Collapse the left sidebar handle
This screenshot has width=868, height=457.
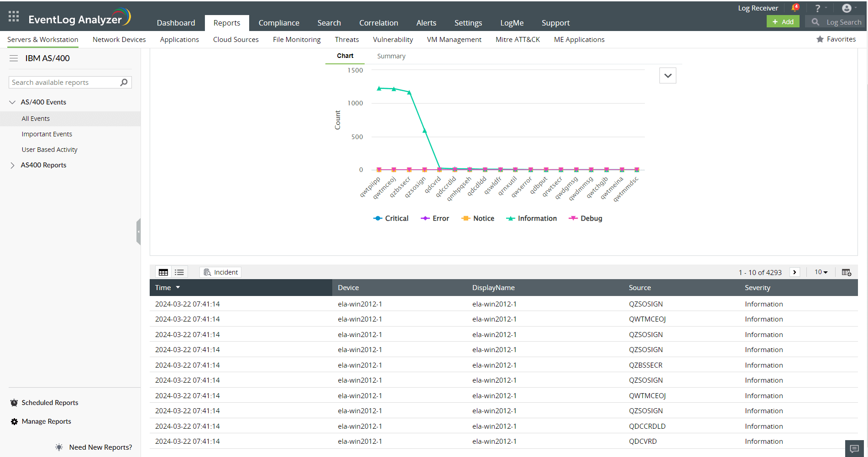(138, 232)
